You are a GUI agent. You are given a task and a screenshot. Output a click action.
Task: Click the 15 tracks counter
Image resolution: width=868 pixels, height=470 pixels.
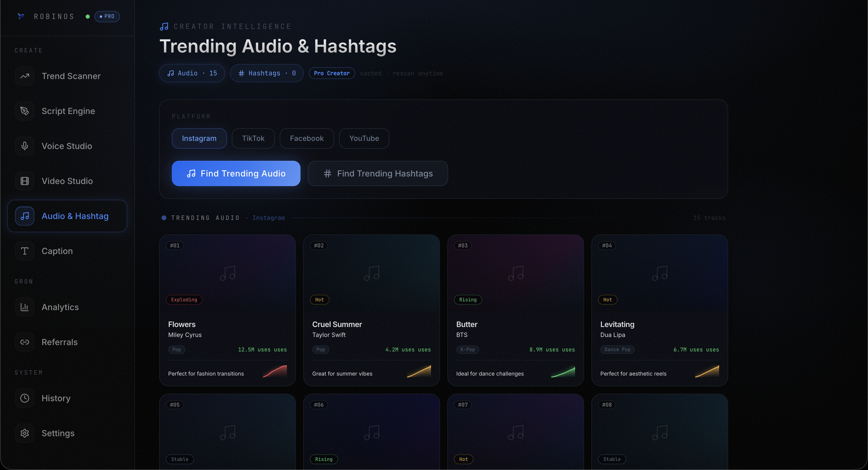click(709, 218)
